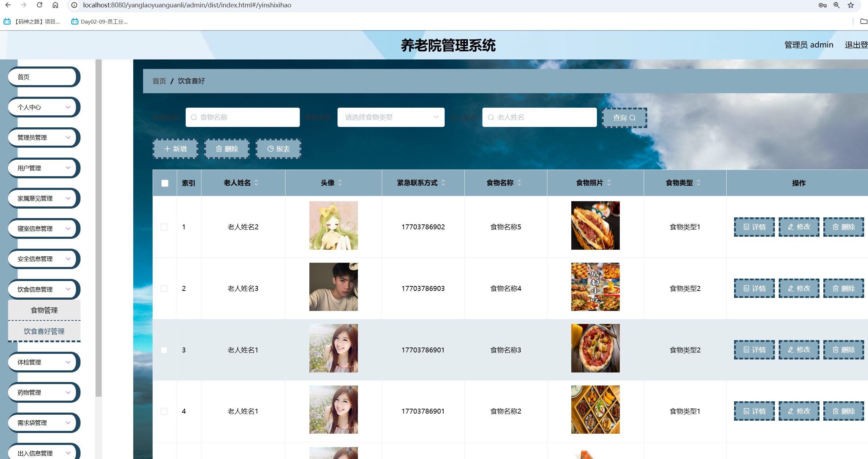This screenshot has width=868, height=459.
Task: Click the trash icon on 删除 button
Action: tap(219, 149)
